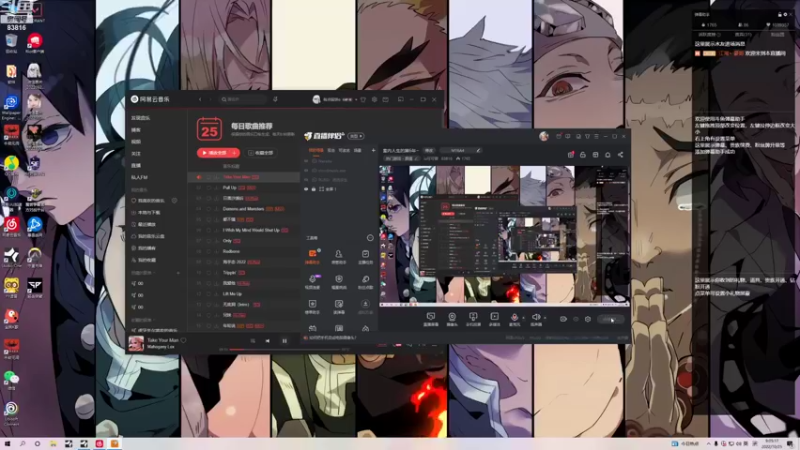Expand the speaker dropdown arrow
Viewport: 800px width, 450px height.
coord(545,318)
